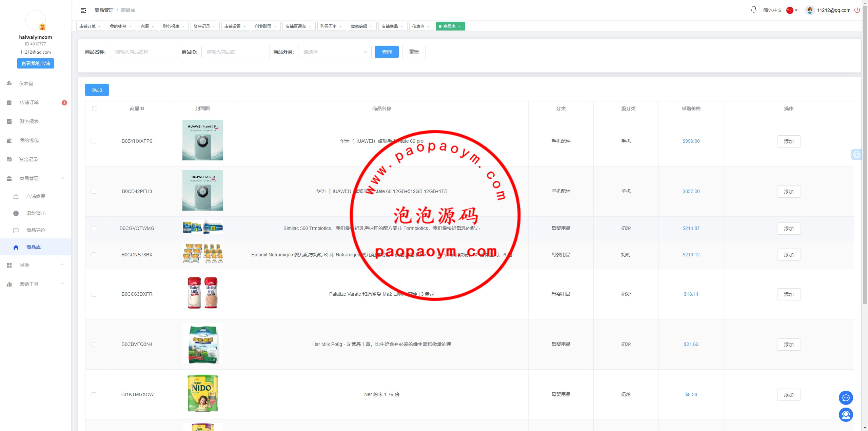Click the 重置 reset button
Screen dimensions: 868x431
click(x=414, y=52)
